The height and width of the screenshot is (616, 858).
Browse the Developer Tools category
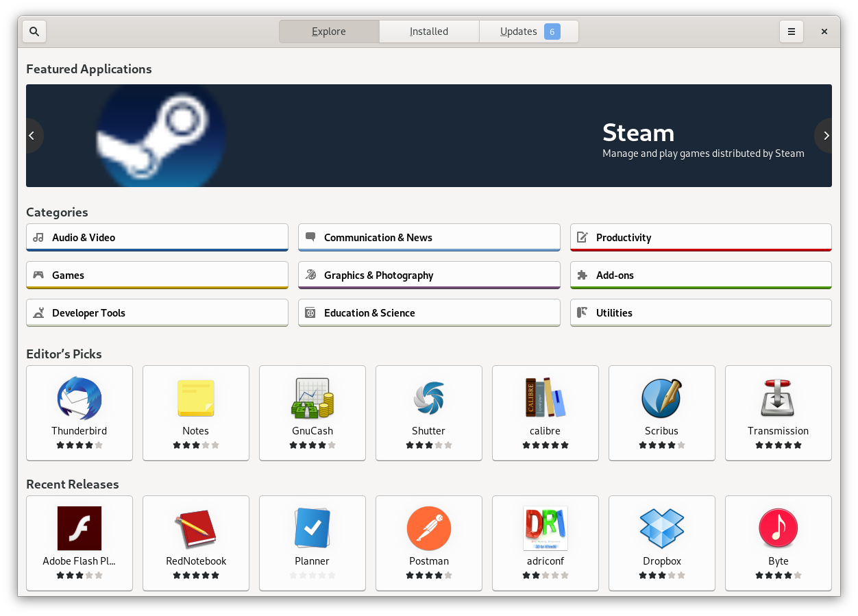157,313
